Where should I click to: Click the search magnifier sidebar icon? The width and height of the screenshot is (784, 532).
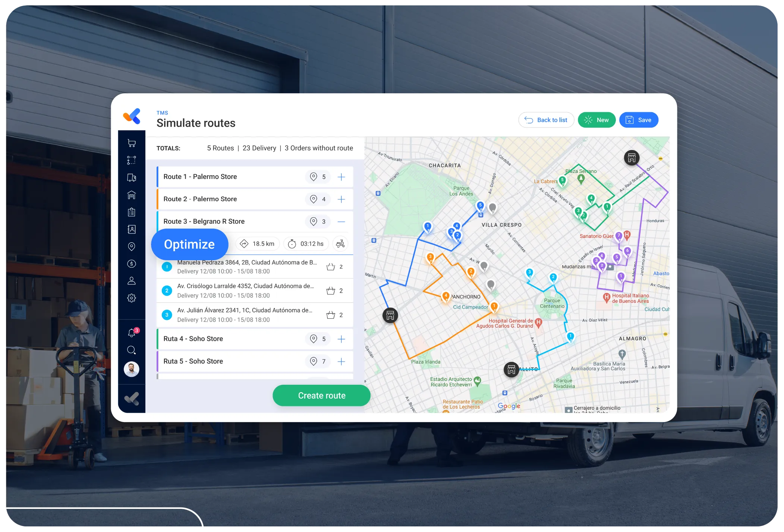click(131, 350)
